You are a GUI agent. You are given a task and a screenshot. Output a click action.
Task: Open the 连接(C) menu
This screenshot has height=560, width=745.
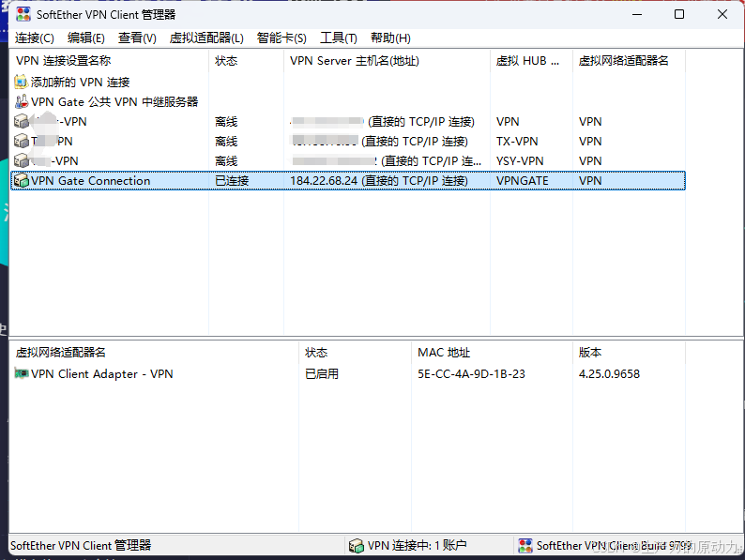coord(34,38)
